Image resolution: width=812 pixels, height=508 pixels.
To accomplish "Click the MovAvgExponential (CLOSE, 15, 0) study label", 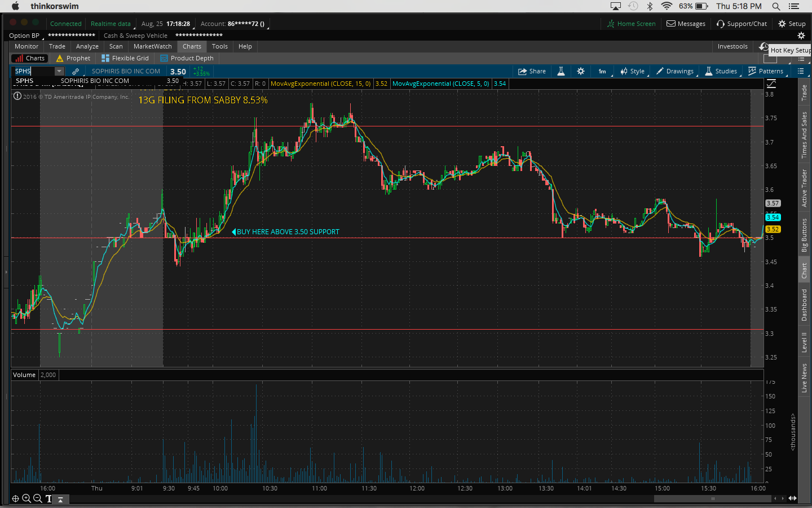I will click(x=321, y=84).
